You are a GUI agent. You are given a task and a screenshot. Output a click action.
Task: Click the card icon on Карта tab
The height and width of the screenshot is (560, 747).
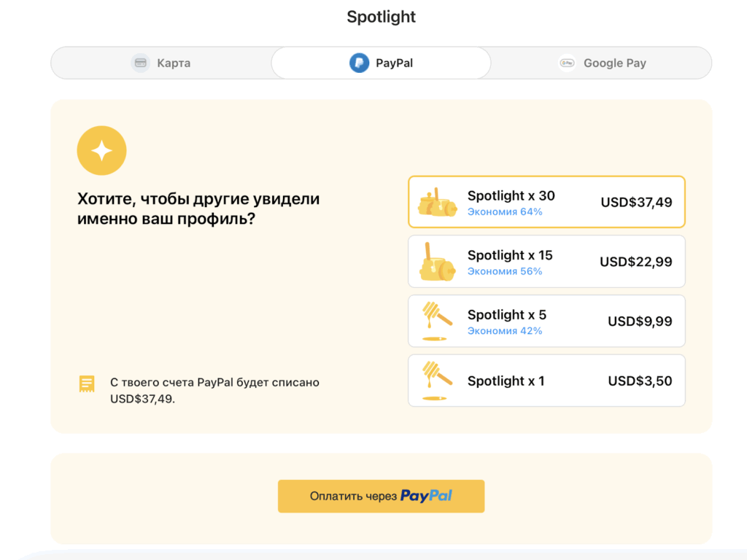[x=140, y=63]
